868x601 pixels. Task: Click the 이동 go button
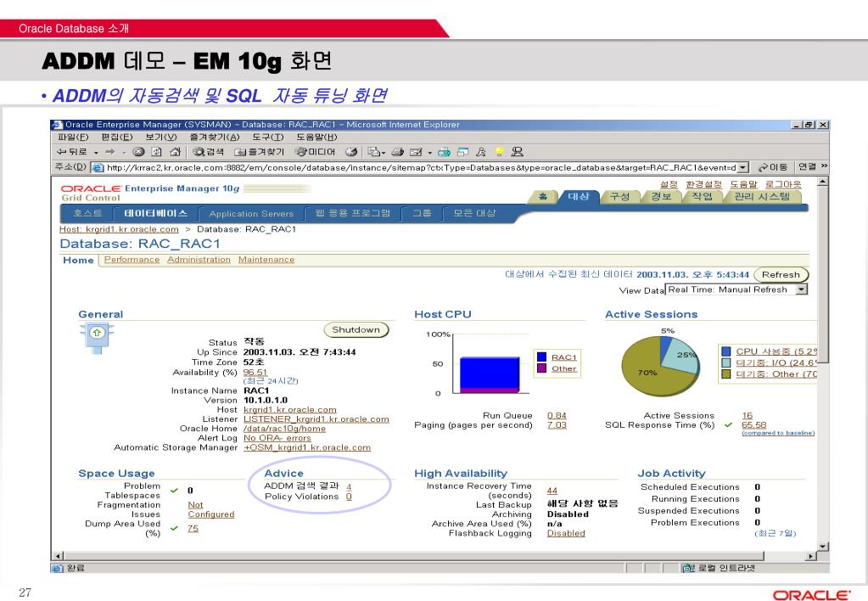tap(773, 167)
